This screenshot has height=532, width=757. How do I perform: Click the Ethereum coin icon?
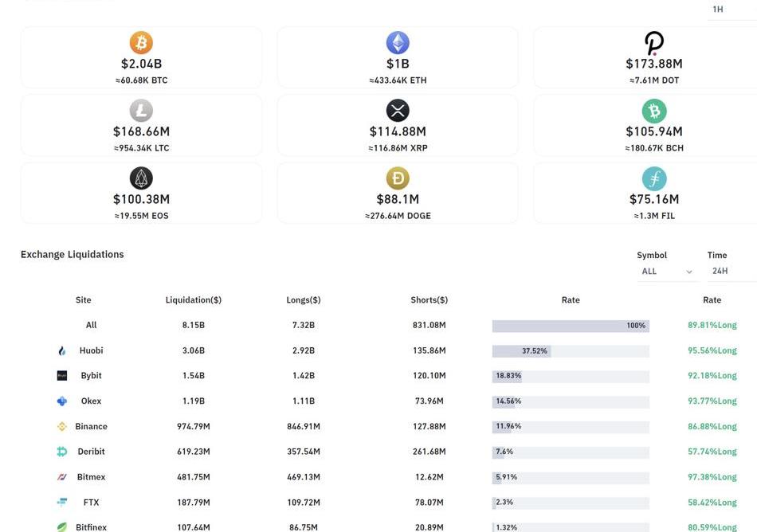coord(398,42)
